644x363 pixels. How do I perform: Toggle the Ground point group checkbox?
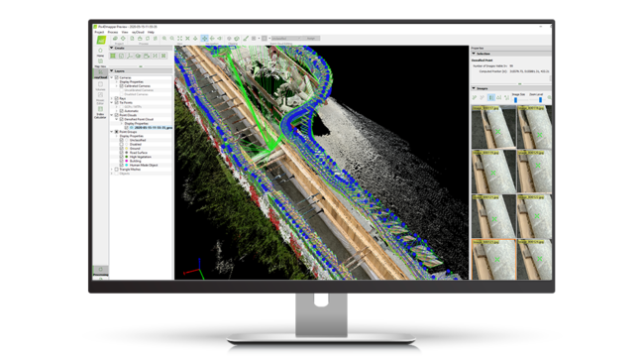coord(122,149)
